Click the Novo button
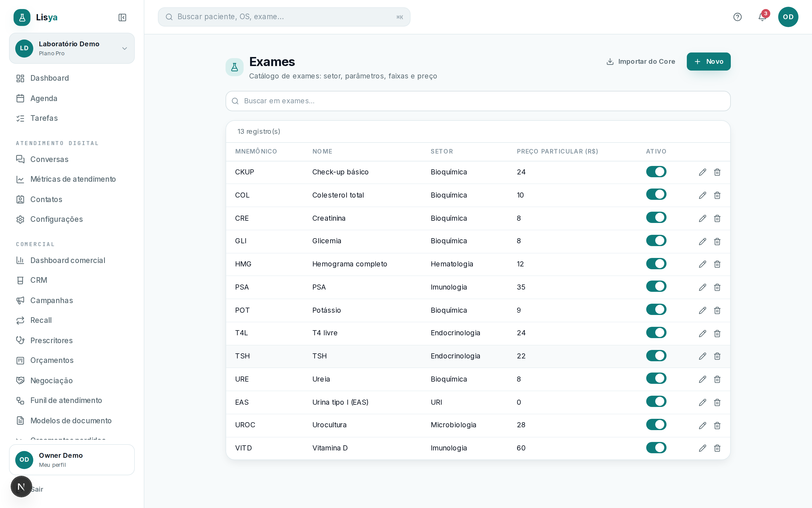Screen dimensions: 812x508 pos(708,62)
